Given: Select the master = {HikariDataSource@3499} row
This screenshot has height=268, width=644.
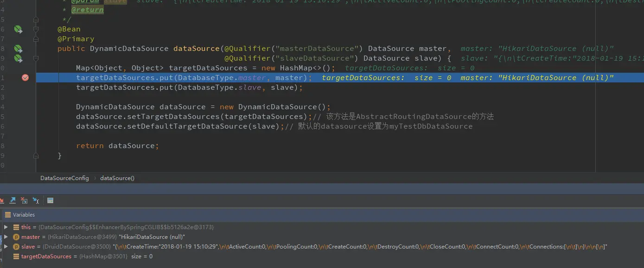Looking at the screenshot, I should (322, 237).
